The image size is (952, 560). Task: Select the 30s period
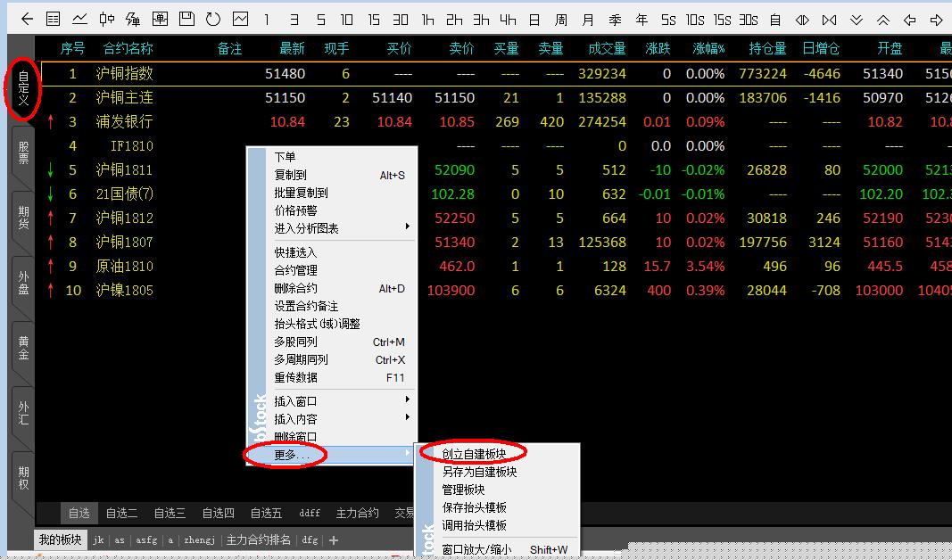(749, 20)
